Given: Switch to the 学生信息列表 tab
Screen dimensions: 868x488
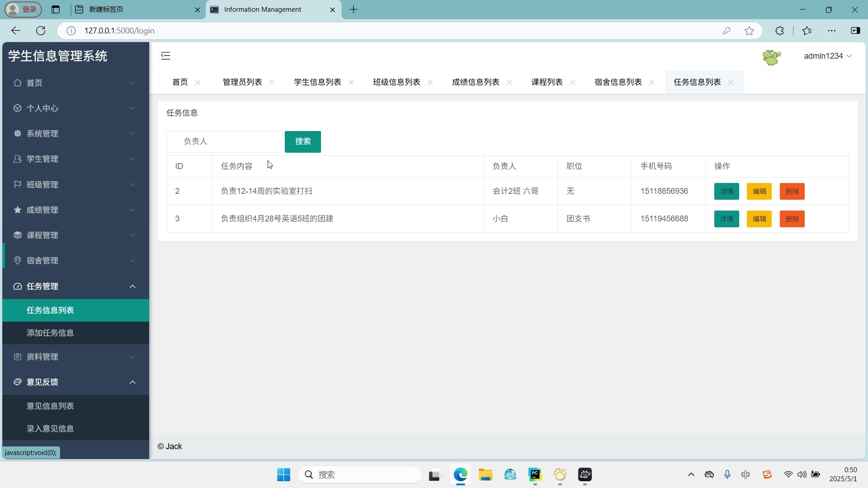Looking at the screenshot, I should coord(317,82).
